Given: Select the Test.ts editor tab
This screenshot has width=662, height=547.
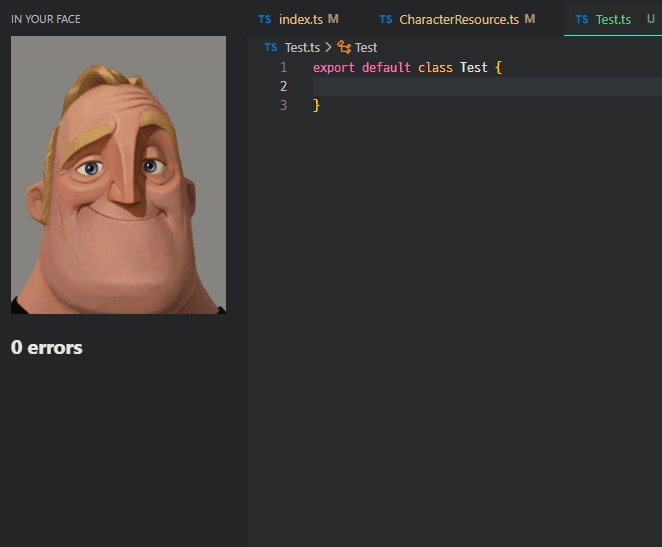Looking at the screenshot, I should (613, 19).
